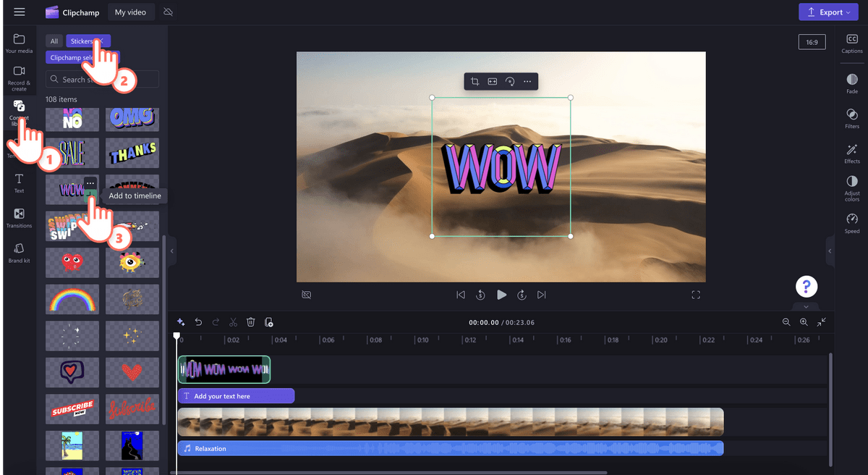
Task: Duplicate the selected clip
Action: 268,321
